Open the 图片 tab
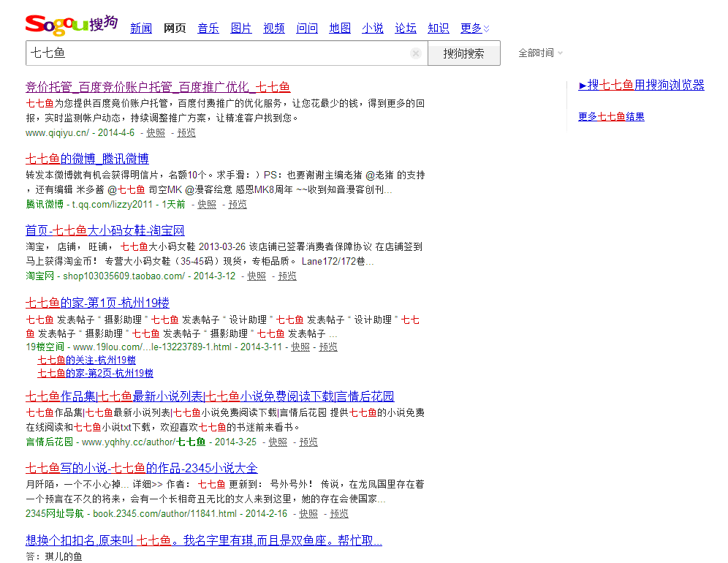Viewport: 728px width, 563px height. pos(241,29)
